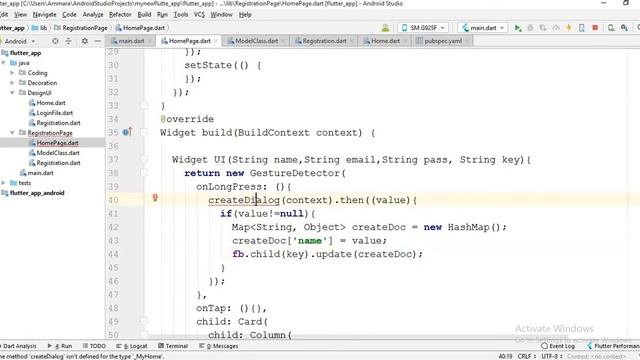This screenshot has width=640, height=360.
Task: Open the AVD Manager icon
Action: point(611,28)
